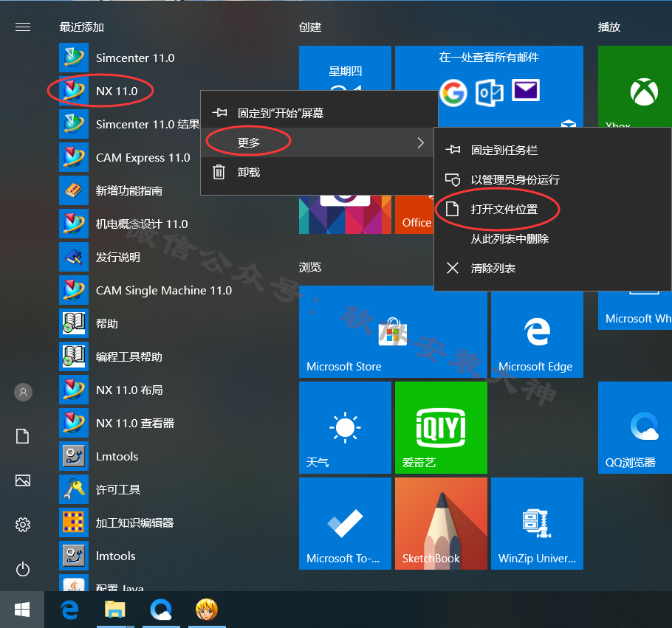
Task: Click the Power button in the sidebar
Action: (x=23, y=569)
